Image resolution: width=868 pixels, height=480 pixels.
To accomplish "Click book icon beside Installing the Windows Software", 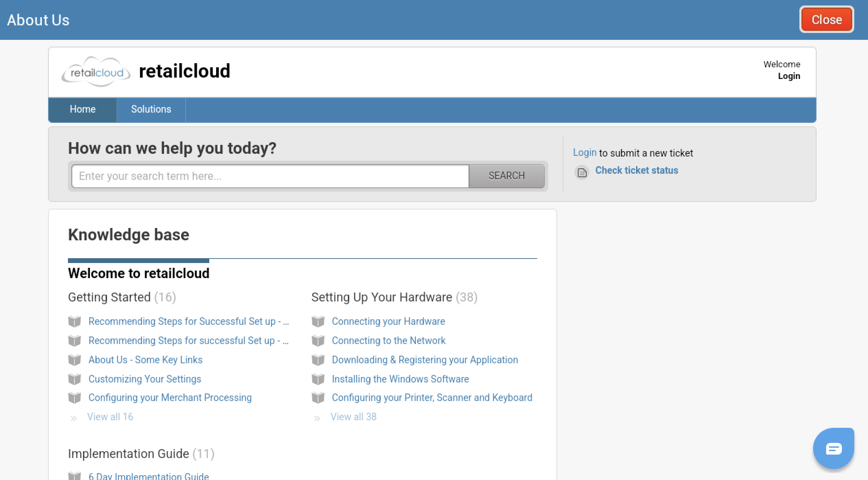I will click(x=318, y=379).
